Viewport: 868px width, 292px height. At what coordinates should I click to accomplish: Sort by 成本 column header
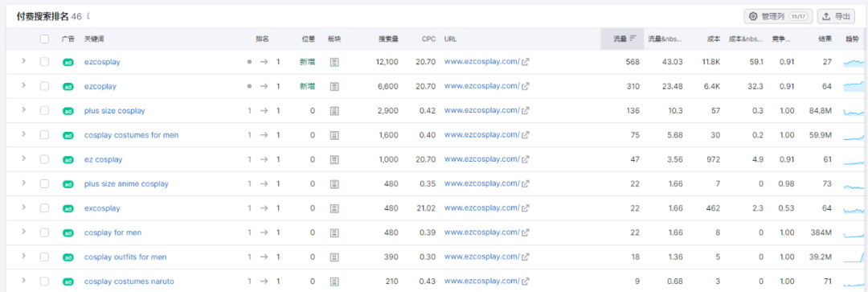(714, 39)
